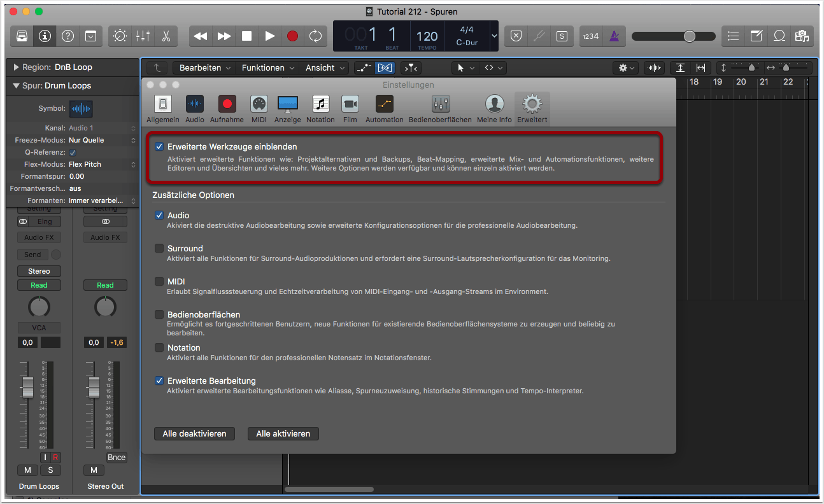The height and width of the screenshot is (504, 824).
Task: Switch to the Audio preferences tab
Action: pos(195,109)
